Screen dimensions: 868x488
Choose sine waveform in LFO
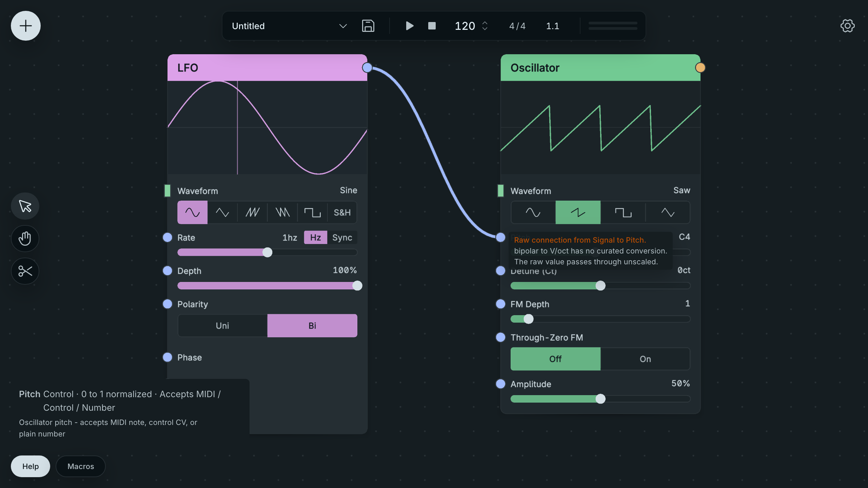point(192,212)
